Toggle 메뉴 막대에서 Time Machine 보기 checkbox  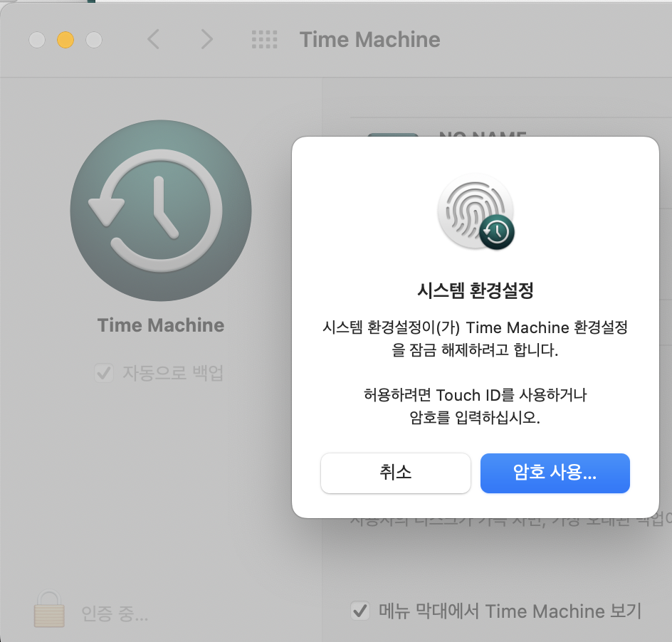coord(360,611)
